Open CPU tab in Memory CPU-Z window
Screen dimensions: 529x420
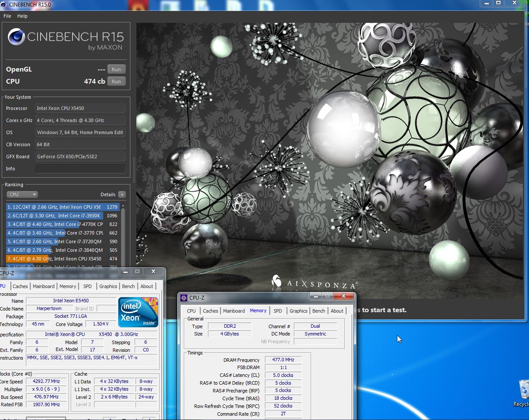point(192,311)
